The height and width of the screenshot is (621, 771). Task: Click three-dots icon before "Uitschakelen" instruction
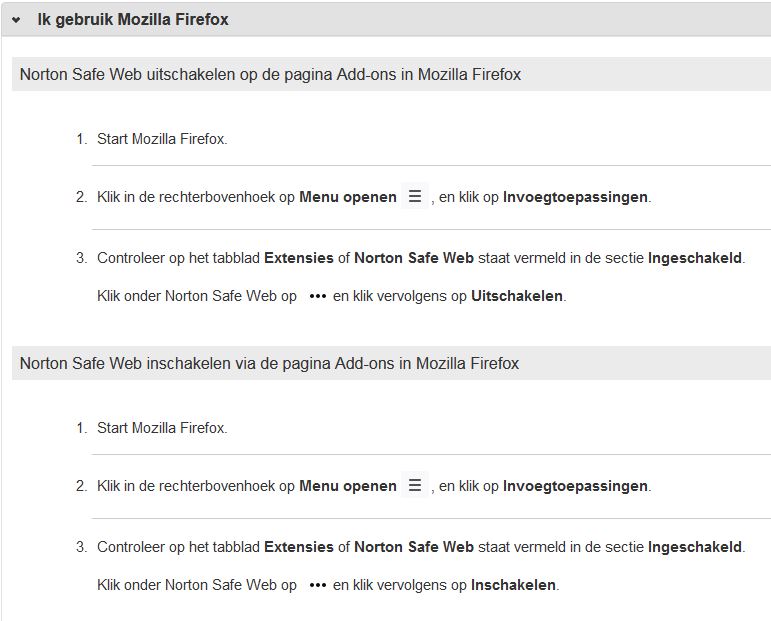(319, 296)
